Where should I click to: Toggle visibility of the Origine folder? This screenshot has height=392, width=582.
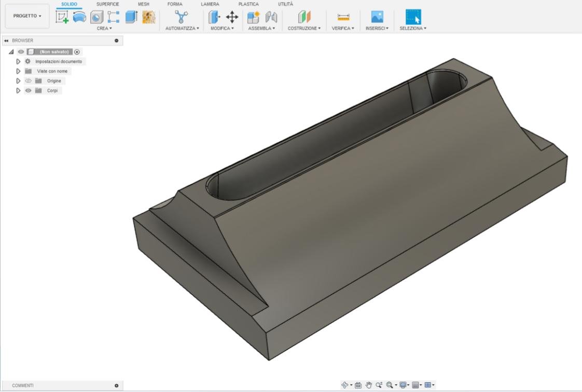28,81
